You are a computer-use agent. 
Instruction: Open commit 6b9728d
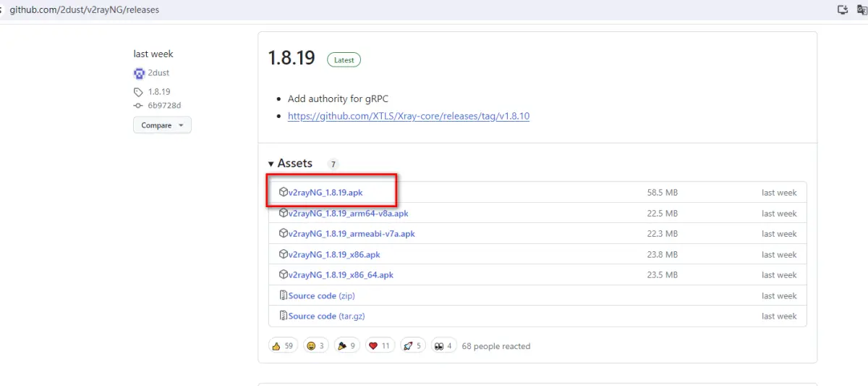(x=164, y=106)
